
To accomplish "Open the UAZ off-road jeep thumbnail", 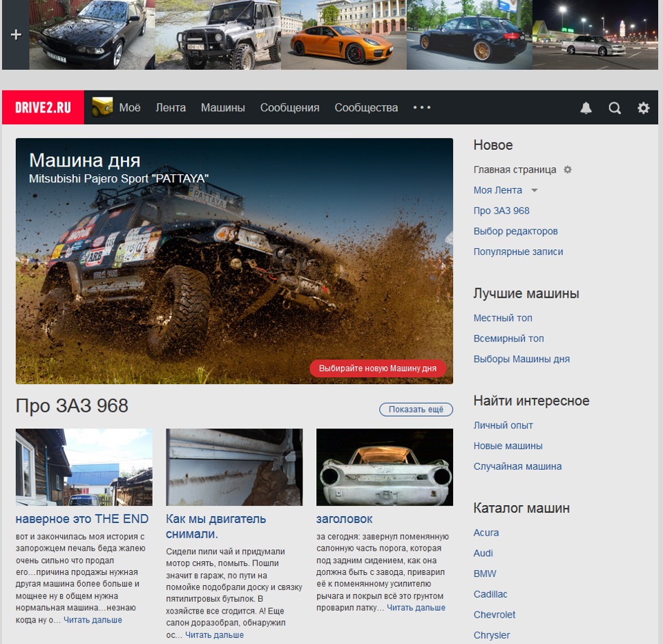I will [x=218, y=35].
